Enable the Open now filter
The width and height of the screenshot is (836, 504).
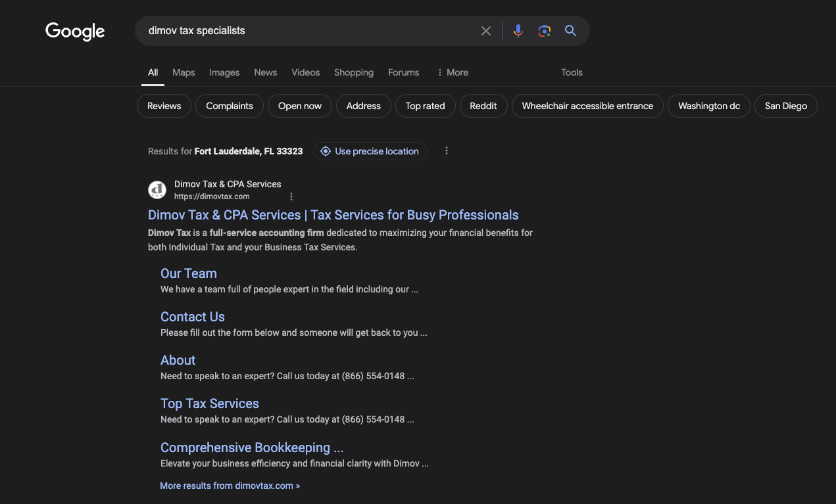(299, 105)
